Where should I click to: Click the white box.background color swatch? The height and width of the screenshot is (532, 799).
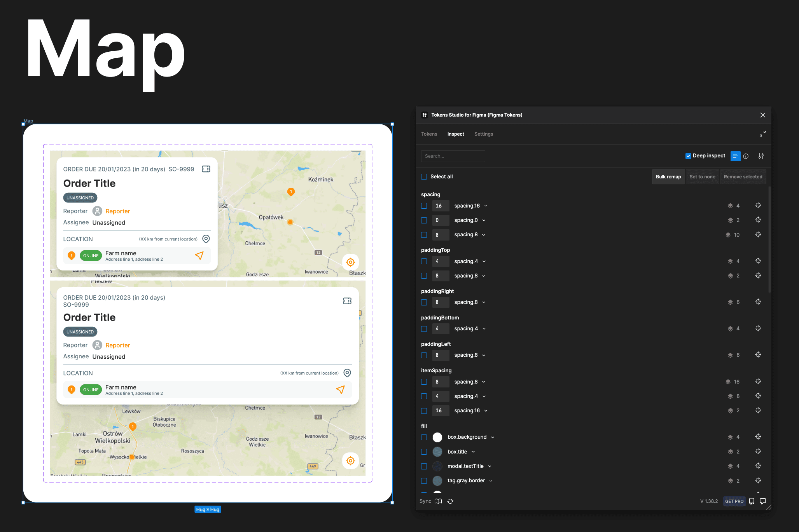(437, 437)
